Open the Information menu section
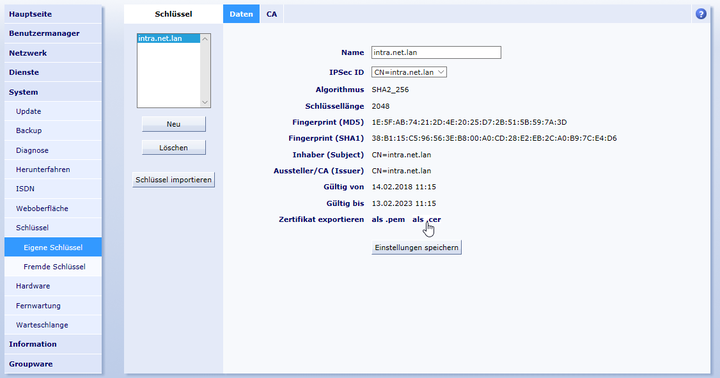This screenshot has height=378, width=720. (53, 344)
